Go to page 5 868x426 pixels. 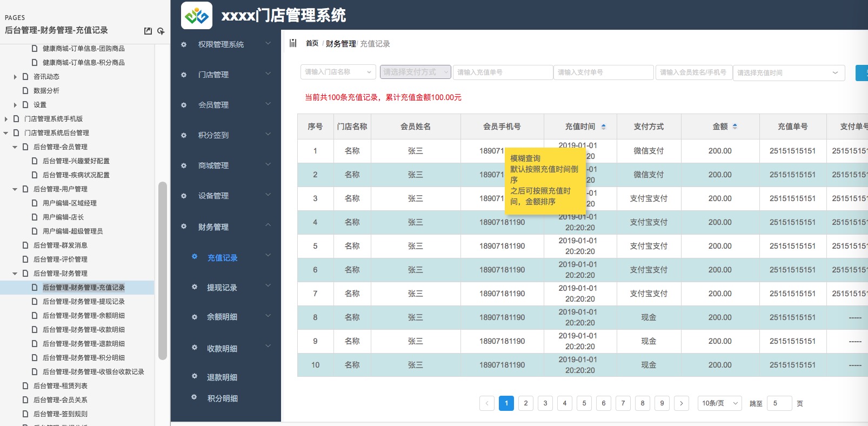(x=584, y=403)
